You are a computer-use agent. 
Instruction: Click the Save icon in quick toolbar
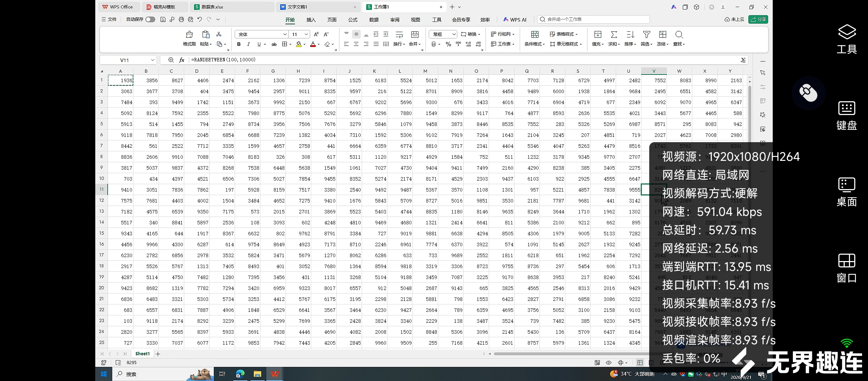163,19
